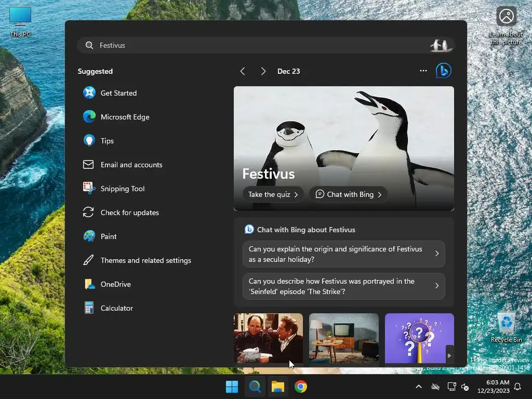
Task: Click the Bing chat icon at top right
Action: click(x=444, y=71)
